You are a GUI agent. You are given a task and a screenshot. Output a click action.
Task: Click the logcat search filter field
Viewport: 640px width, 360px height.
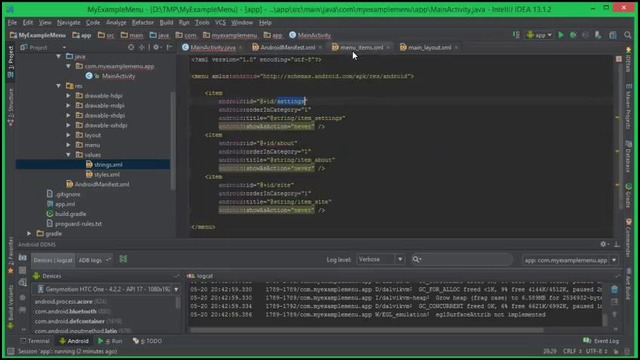pyautogui.click(x=461, y=259)
